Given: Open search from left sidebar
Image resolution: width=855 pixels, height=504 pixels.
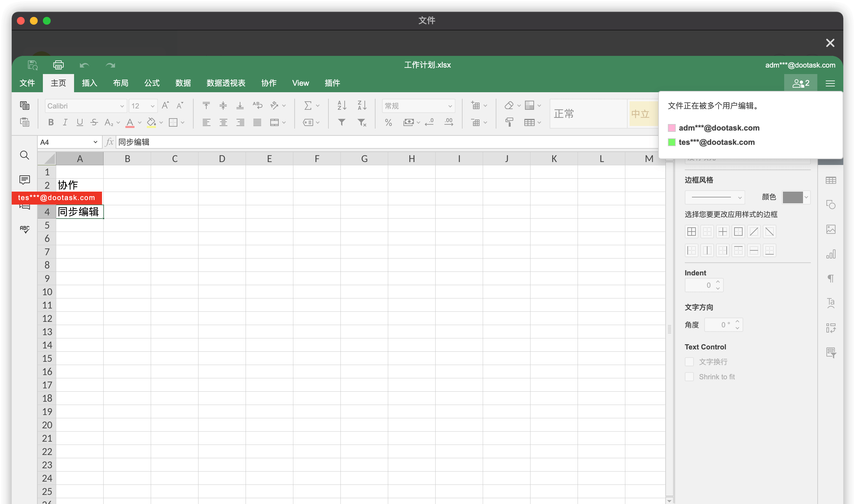Looking at the screenshot, I should 24,156.
